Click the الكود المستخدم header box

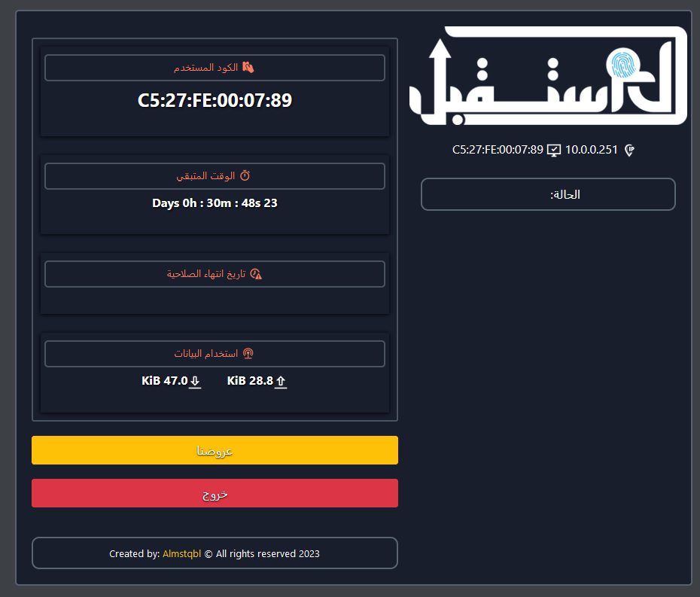click(x=215, y=68)
